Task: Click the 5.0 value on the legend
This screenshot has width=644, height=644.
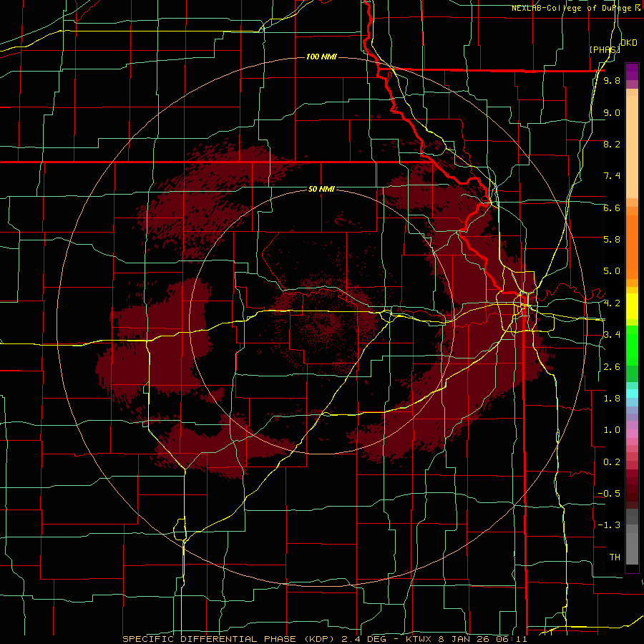Action: tap(612, 271)
